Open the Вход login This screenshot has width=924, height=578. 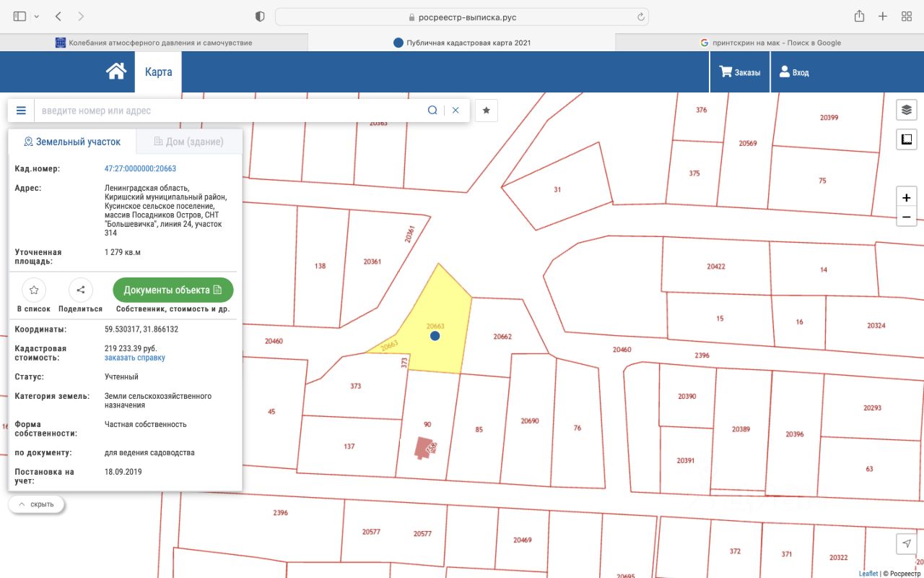click(794, 72)
